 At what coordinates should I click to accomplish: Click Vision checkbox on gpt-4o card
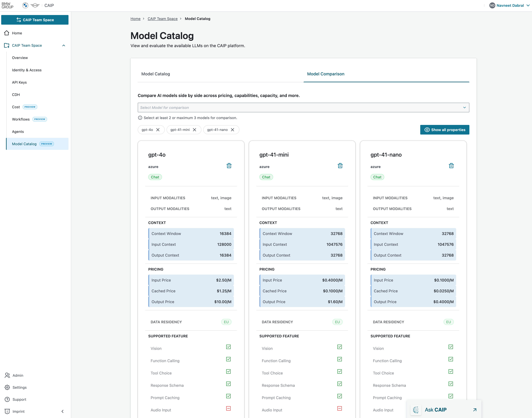(228, 347)
